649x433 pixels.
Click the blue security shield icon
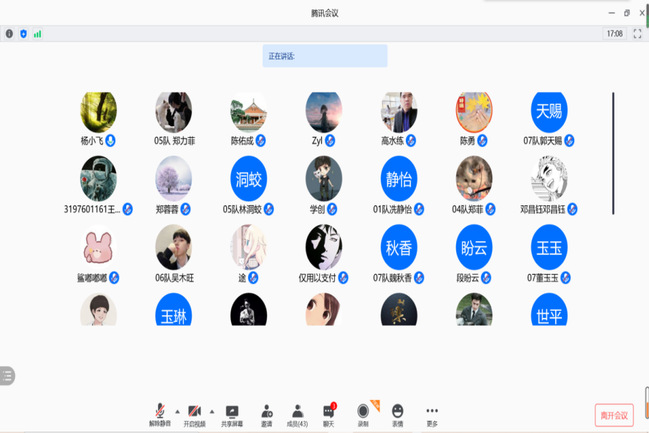(x=23, y=33)
